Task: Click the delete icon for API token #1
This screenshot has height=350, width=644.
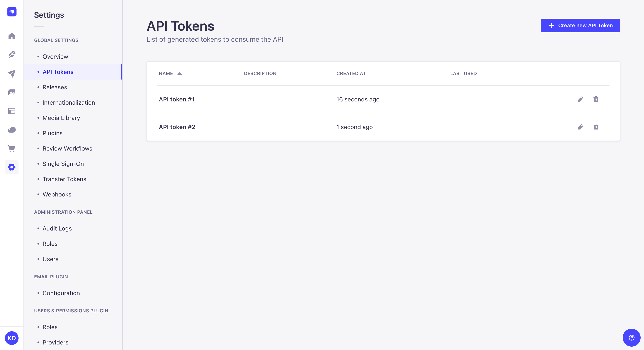Action: 596,99
